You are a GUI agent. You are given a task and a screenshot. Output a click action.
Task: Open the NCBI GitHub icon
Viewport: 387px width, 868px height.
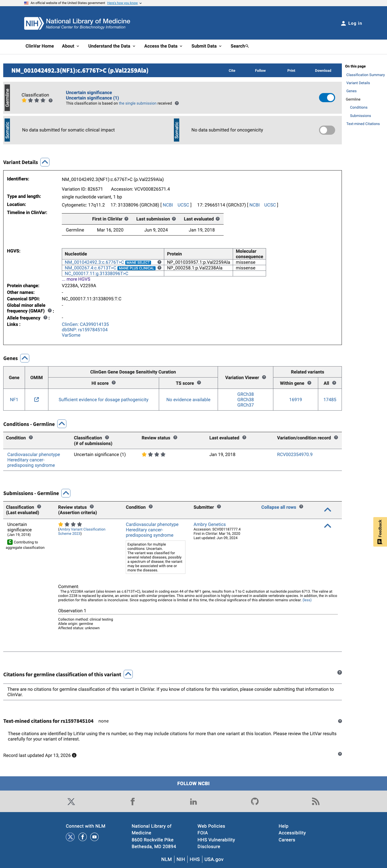(x=255, y=802)
